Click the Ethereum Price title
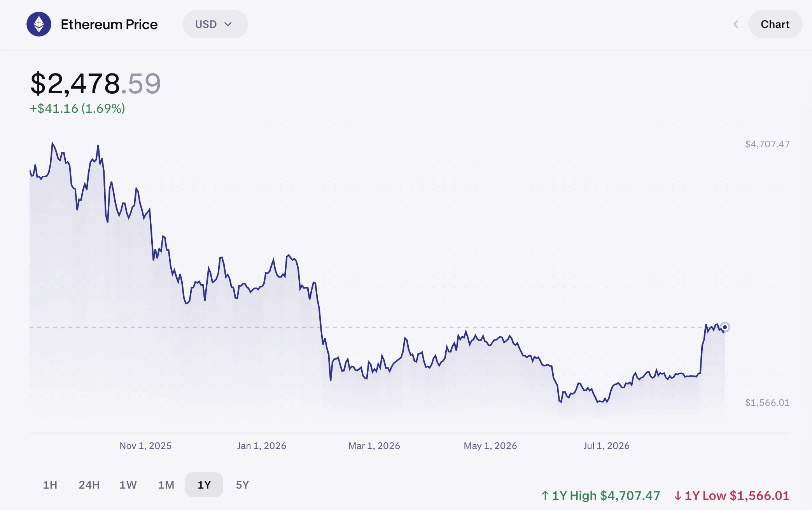Image resolution: width=812 pixels, height=510 pixels. tap(109, 24)
